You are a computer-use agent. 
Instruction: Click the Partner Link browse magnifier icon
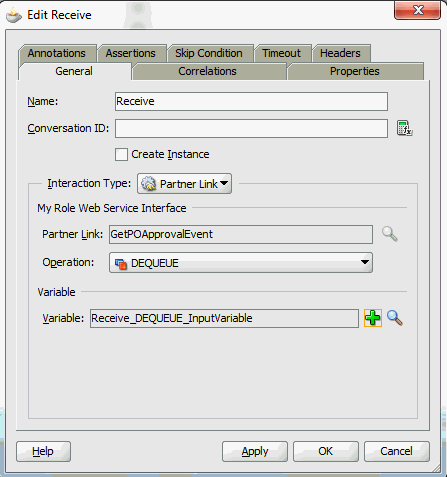click(x=390, y=234)
